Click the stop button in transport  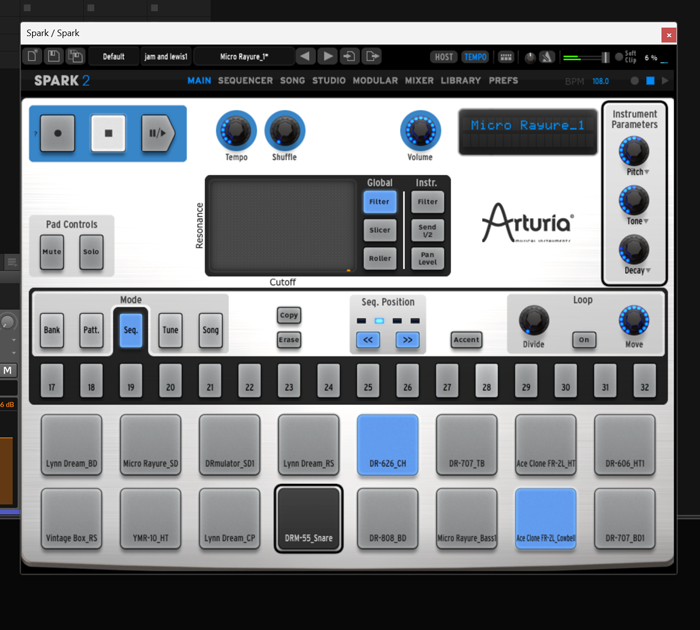tap(108, 132)
